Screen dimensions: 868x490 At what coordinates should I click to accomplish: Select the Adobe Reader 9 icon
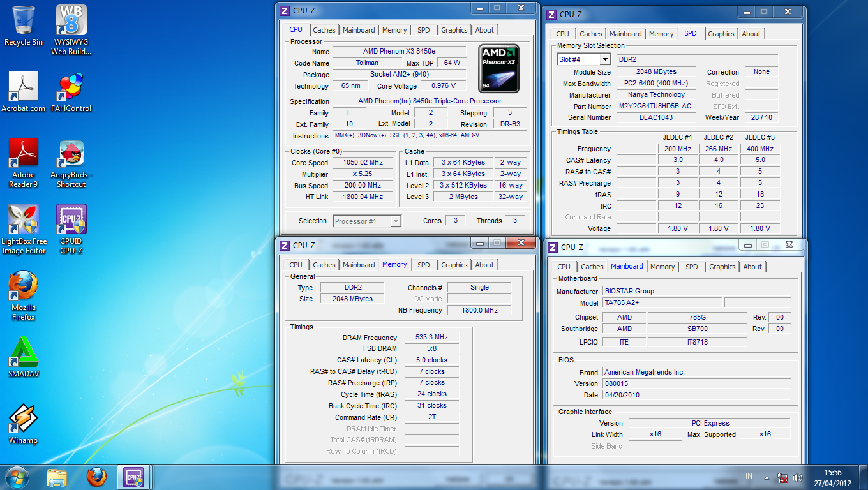tap(24, 163)
